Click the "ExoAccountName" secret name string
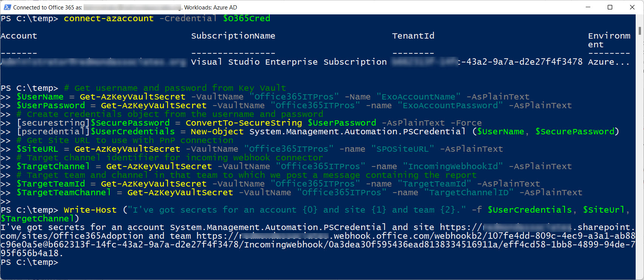644x280 pixels. tap(418, 97)
